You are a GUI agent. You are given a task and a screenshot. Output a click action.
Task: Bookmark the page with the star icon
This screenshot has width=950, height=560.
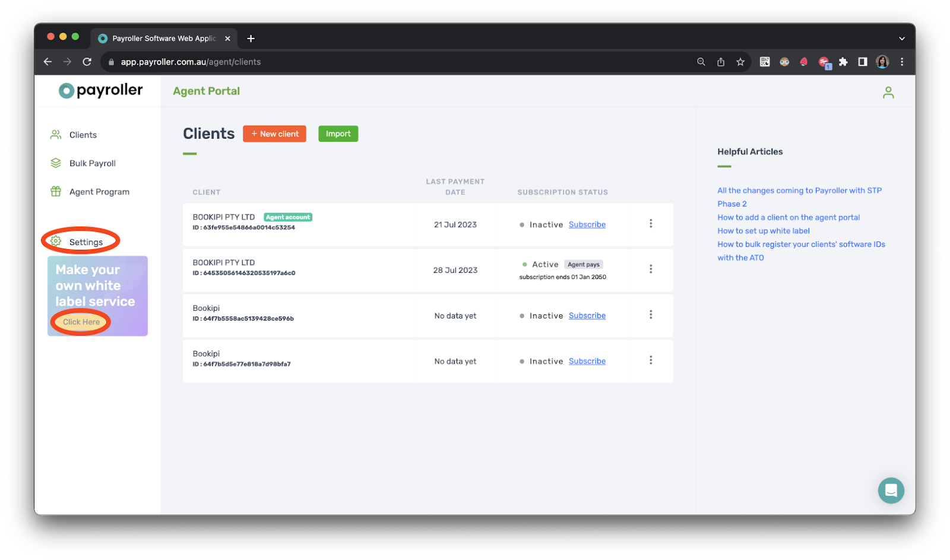click(740, 62)
